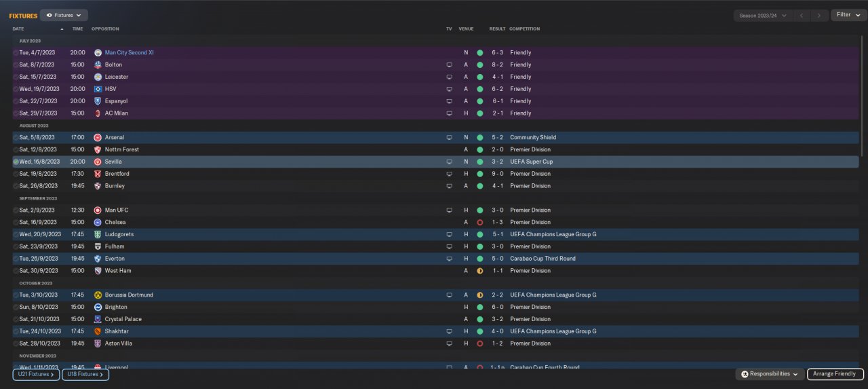Image resolution: width=868 pixels, height=389 pixels.
Task: Expand the Season 2023/24 selector
Action: tap(764, 15)
